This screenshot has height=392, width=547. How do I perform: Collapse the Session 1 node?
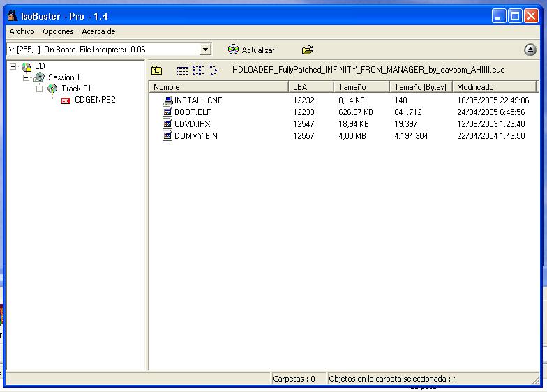coord(26,77)
